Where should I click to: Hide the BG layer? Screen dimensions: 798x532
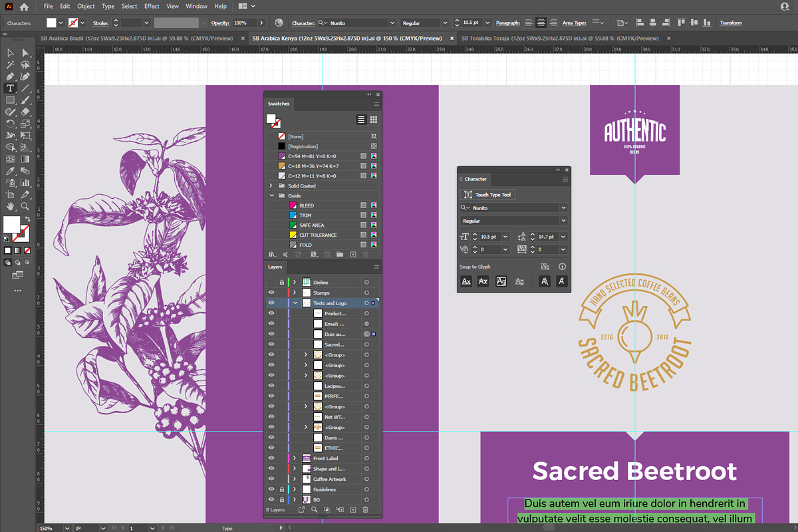(271, 499)
